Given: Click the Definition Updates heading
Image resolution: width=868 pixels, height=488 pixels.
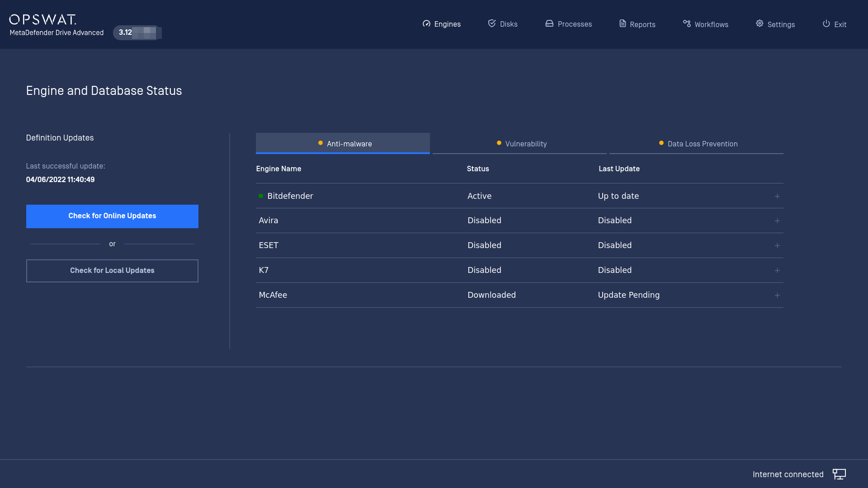Looking at the screenshot, I should [x=60, y=138].
